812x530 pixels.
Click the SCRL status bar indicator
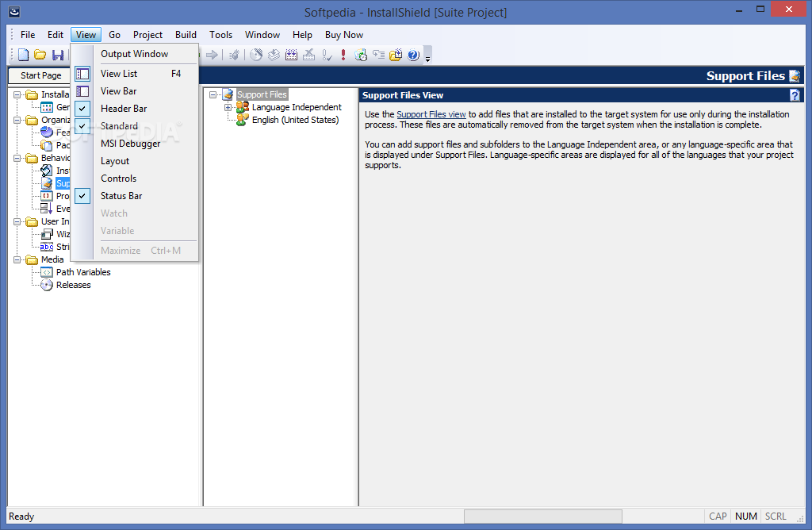776,517
